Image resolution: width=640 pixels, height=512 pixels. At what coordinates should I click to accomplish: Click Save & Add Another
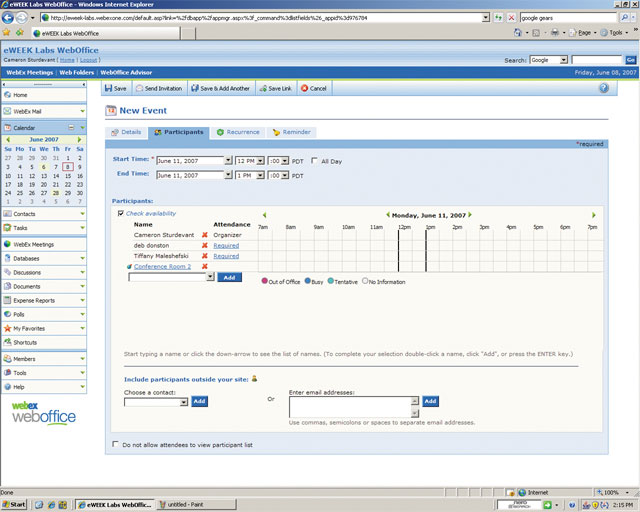tap(221, 88)
